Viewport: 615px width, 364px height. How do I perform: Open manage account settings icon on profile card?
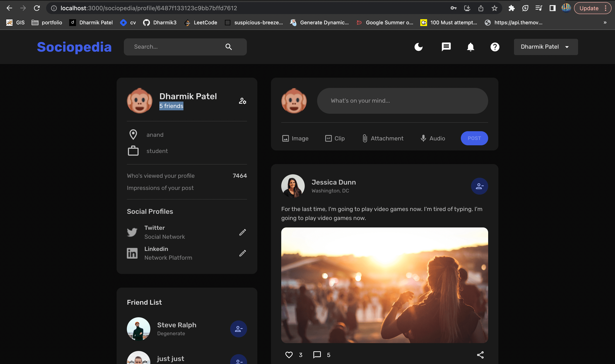pyautogui.click(x=242, y=101)
